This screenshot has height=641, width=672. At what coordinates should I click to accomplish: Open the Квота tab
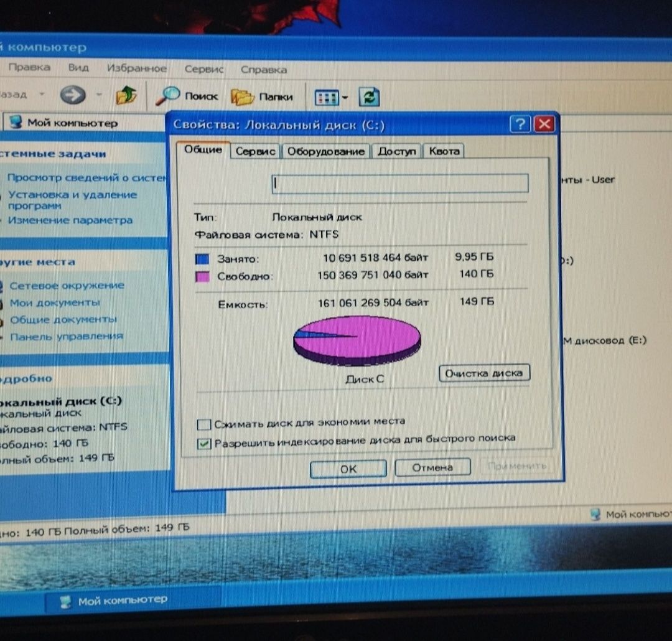(x=444, y=151)
